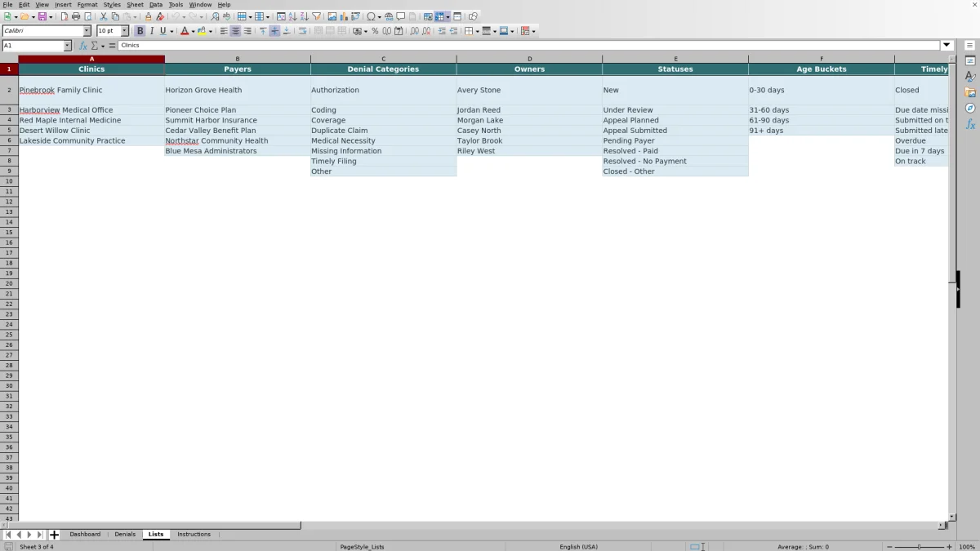The height and width of the screenshot is (551, 980).
Task: Open the sidebar Navigator compass icon
Action: (970, 108)
